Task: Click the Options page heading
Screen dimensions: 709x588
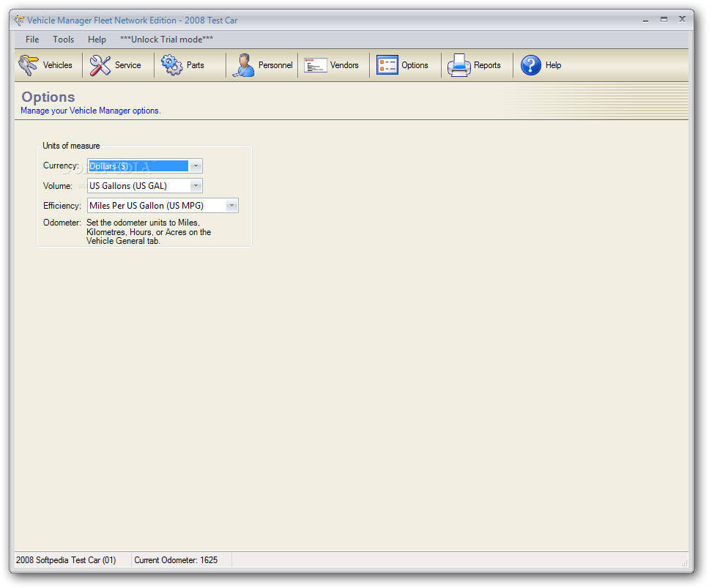Action: (48, 97)
